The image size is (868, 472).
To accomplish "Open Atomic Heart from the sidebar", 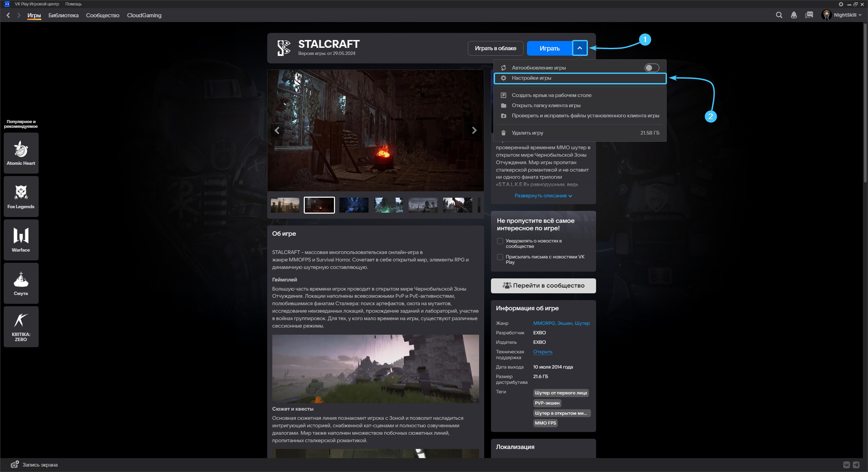I will pos(21,153).
